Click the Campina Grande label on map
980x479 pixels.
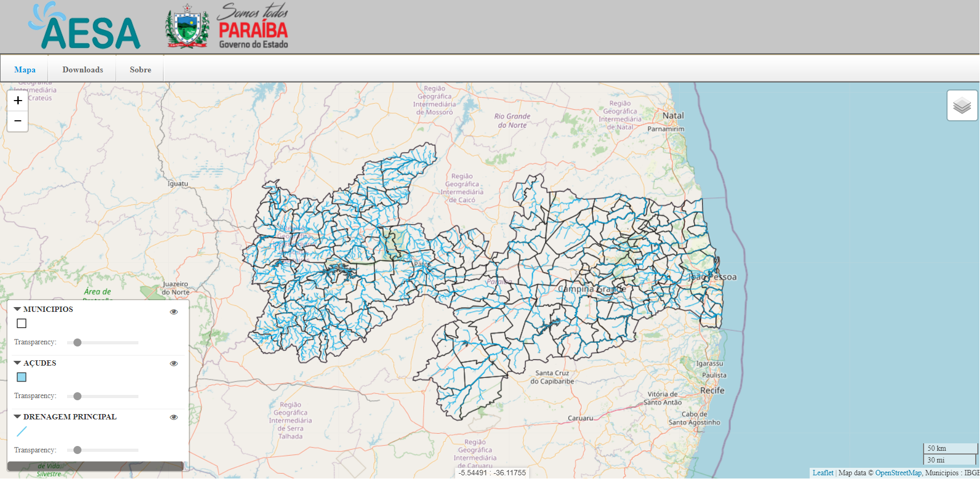pos(592,289)
